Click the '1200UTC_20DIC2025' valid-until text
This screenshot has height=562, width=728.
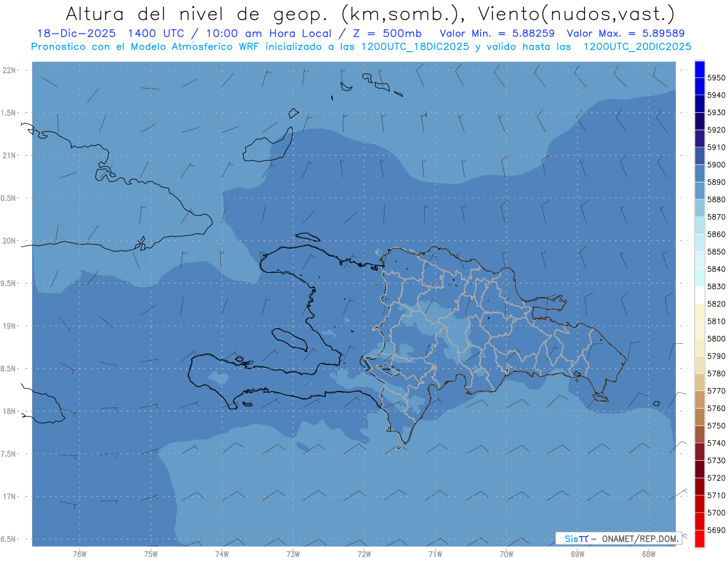[x=636, y=46]
